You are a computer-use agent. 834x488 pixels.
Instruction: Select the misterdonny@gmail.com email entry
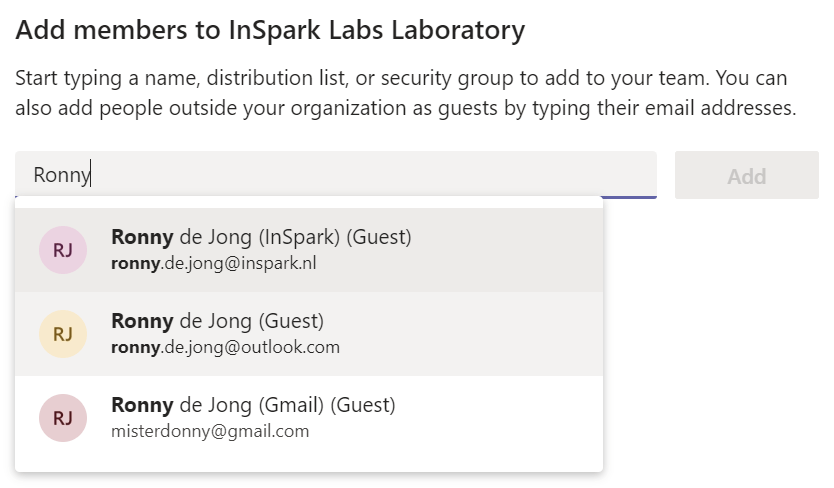(210, 432)
